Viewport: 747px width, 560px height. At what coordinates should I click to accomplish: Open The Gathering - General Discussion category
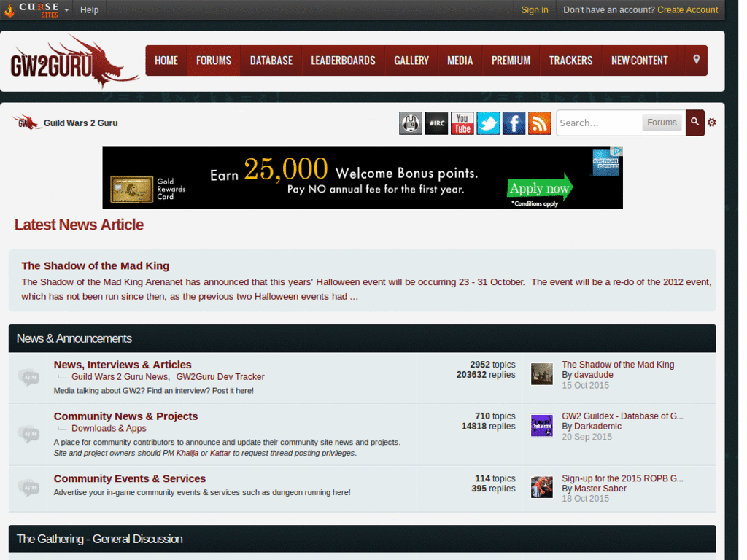[x=99, y=539]
